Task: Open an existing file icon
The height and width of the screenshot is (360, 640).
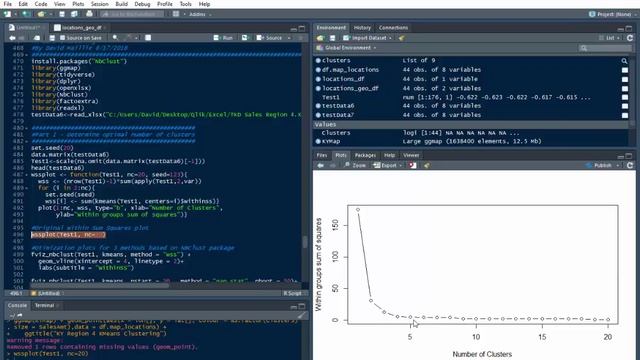Action: point(41,14)
